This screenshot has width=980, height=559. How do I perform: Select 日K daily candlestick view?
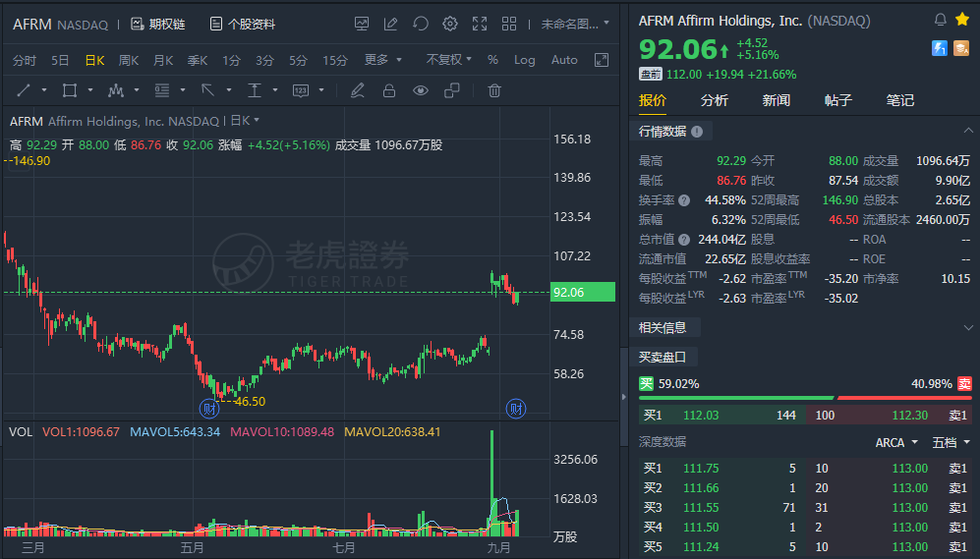tap(94, 60)
